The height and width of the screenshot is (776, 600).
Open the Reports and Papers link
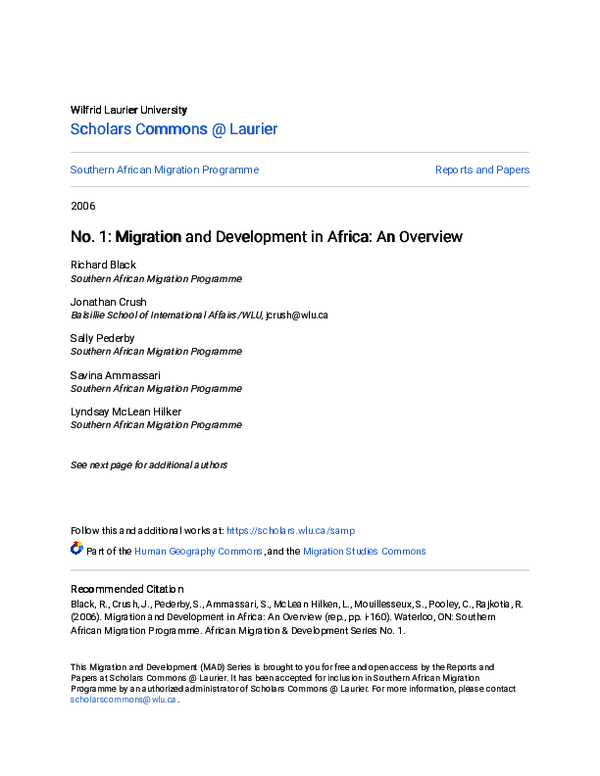pos(482,170)
